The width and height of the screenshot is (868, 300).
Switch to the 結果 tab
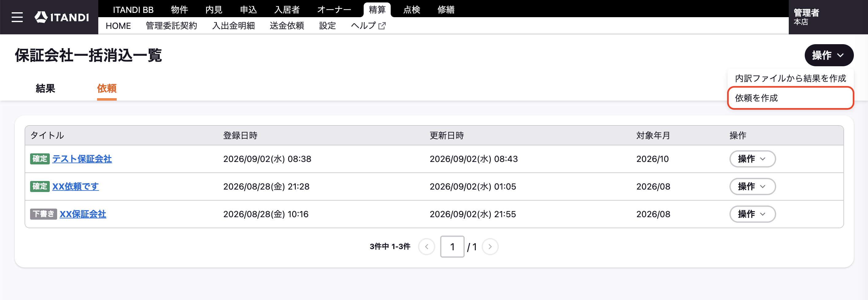(x=45, y=89)
